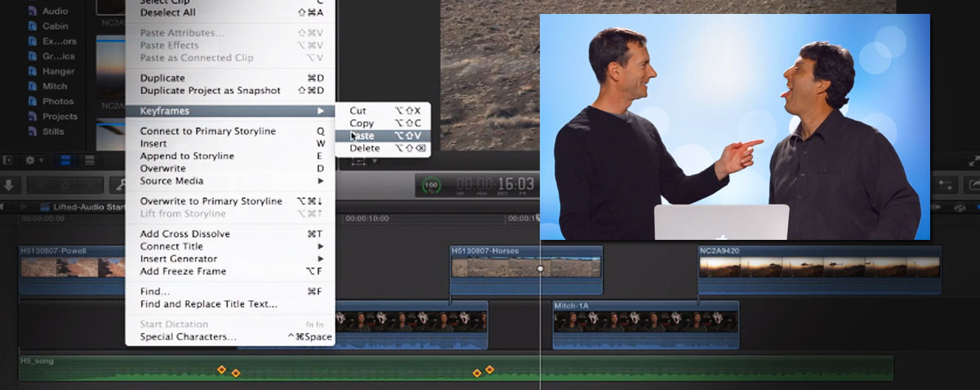Click the timecode display showing 16:03
The height and width of the screenshot is (390, 980).
pos(495,184)
